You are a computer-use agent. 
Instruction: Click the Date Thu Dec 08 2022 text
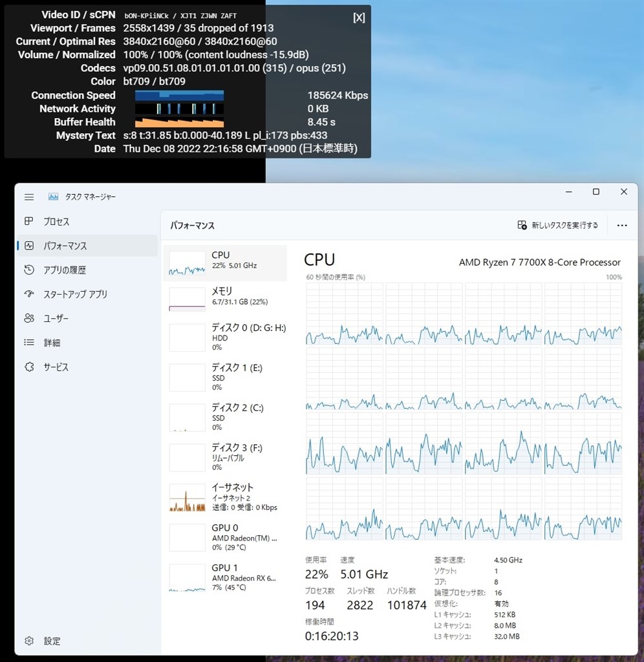[241, 149]
